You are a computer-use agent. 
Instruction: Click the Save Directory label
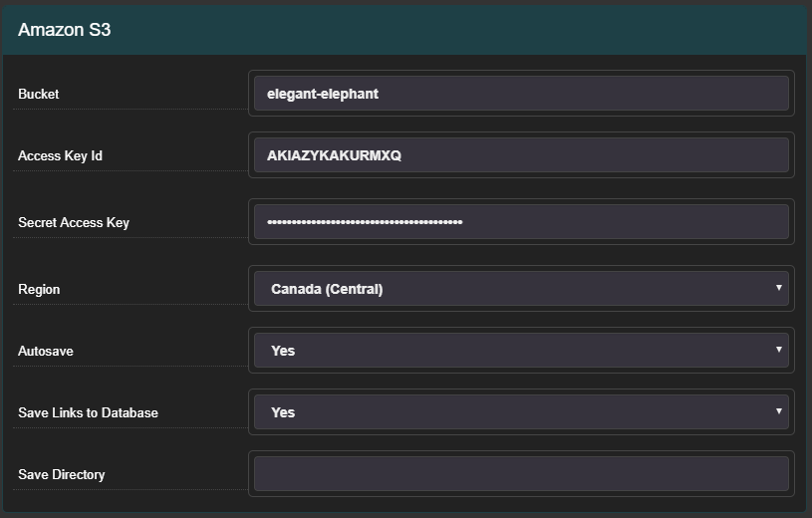point(62,474)
